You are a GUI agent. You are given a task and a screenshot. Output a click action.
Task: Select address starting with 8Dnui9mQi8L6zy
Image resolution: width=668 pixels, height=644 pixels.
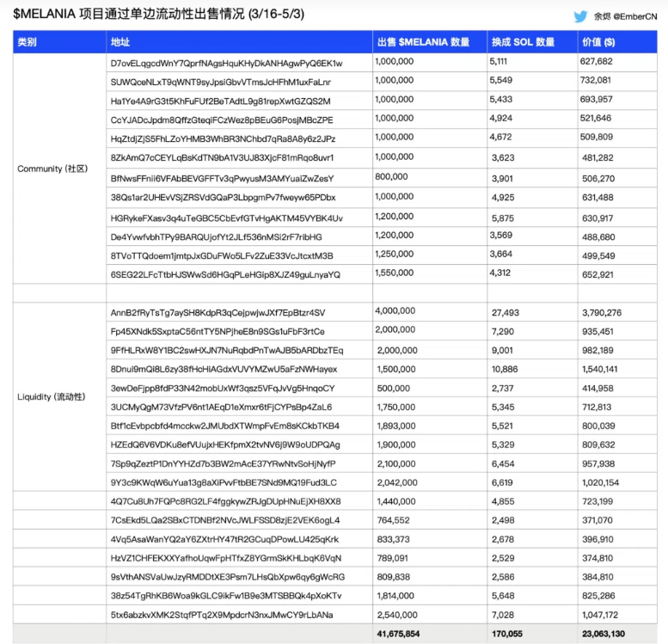pyautogui.click(x=224, y=369)
